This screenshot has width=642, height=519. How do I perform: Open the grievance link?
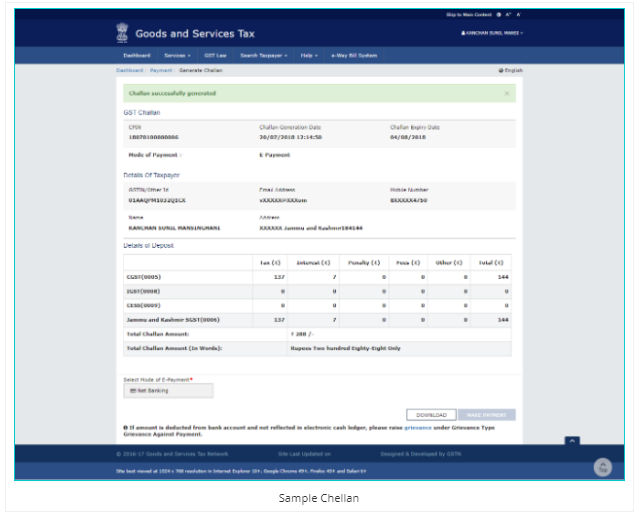pos(418,428)
